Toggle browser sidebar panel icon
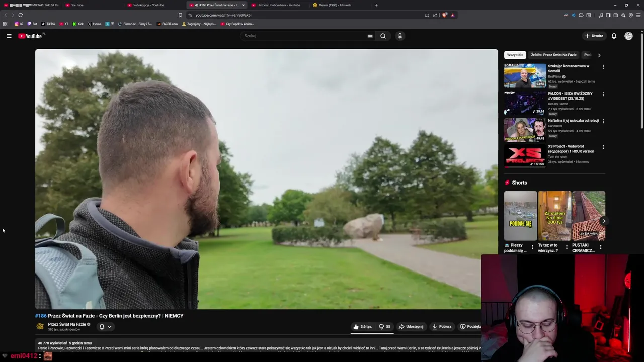Image resolution: width=644 pixels, height=362 pixels. click(x=608, y=15)
